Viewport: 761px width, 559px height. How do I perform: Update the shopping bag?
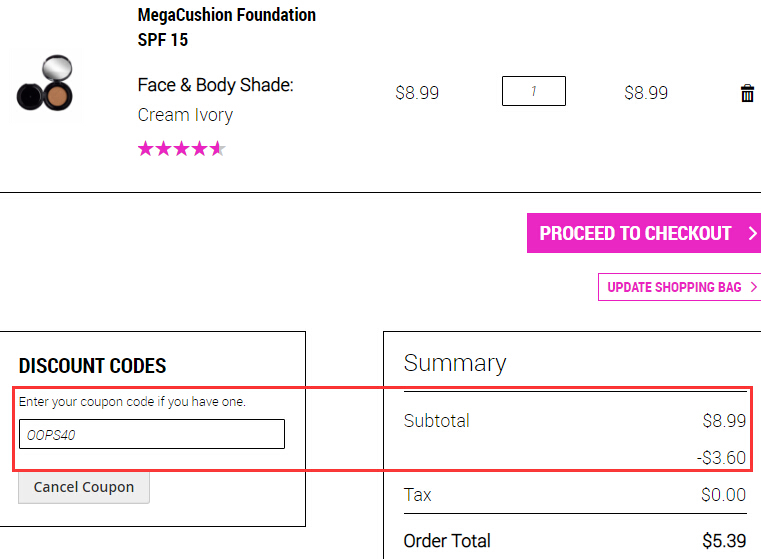tap(679, 287)
